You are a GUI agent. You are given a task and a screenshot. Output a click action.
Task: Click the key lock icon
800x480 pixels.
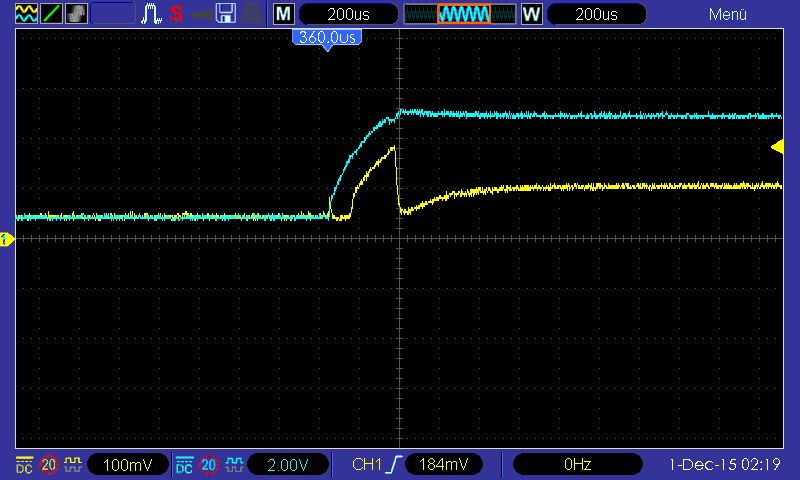coord(202,14)
